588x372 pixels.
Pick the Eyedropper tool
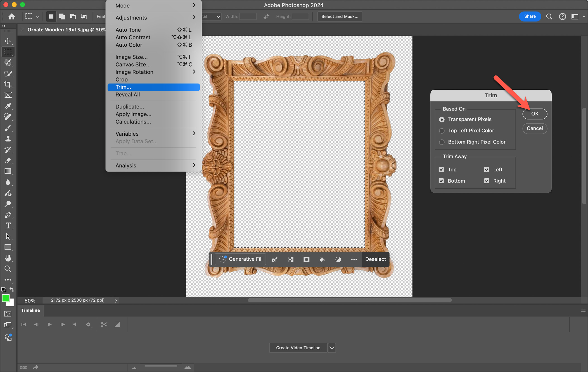[8, 106]
